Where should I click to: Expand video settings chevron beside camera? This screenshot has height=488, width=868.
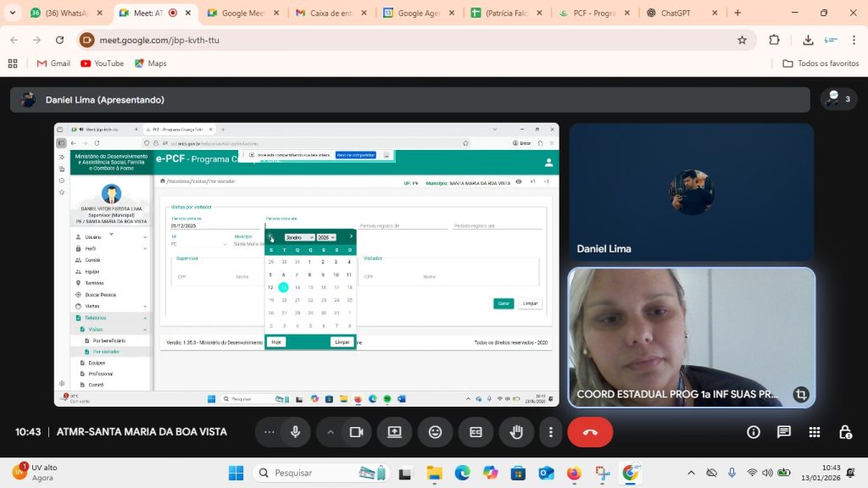[331, 432]
